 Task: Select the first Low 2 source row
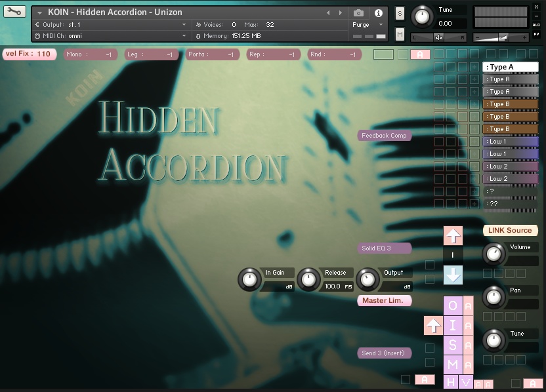click(510, 167)
